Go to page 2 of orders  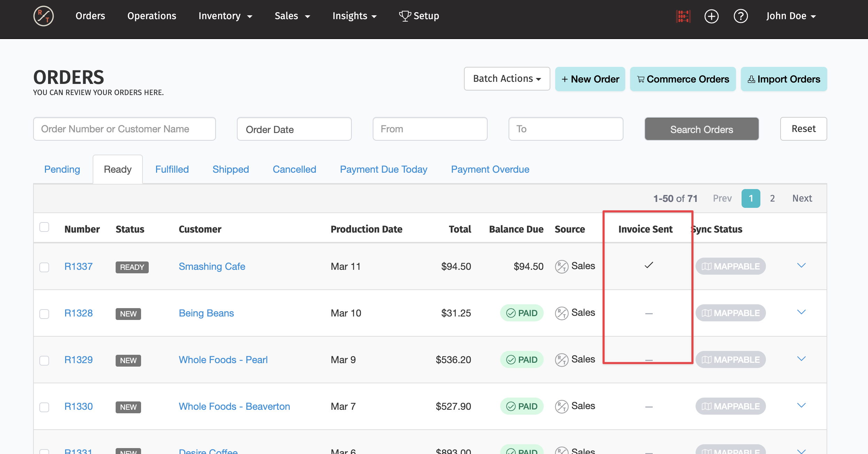point(772,198)
